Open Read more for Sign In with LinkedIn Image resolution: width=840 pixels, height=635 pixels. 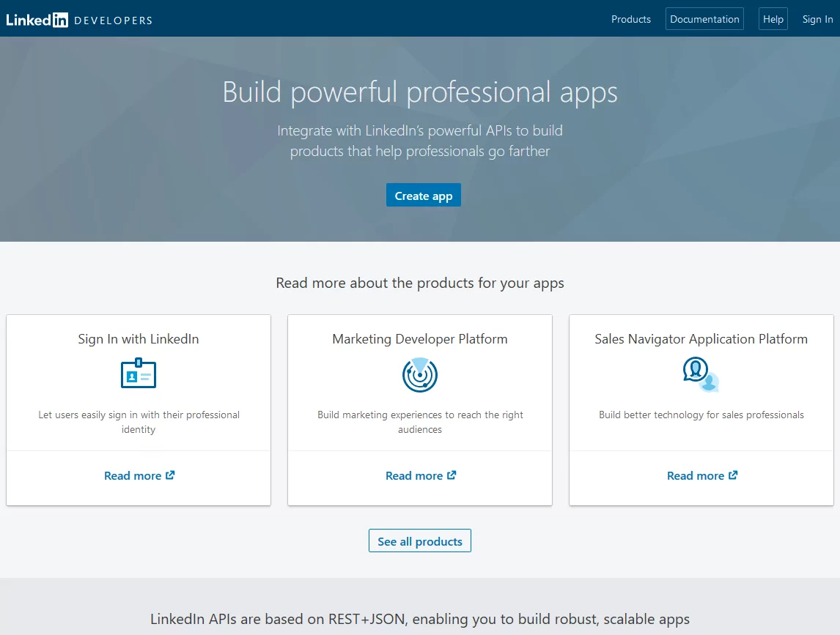(139, 475)
